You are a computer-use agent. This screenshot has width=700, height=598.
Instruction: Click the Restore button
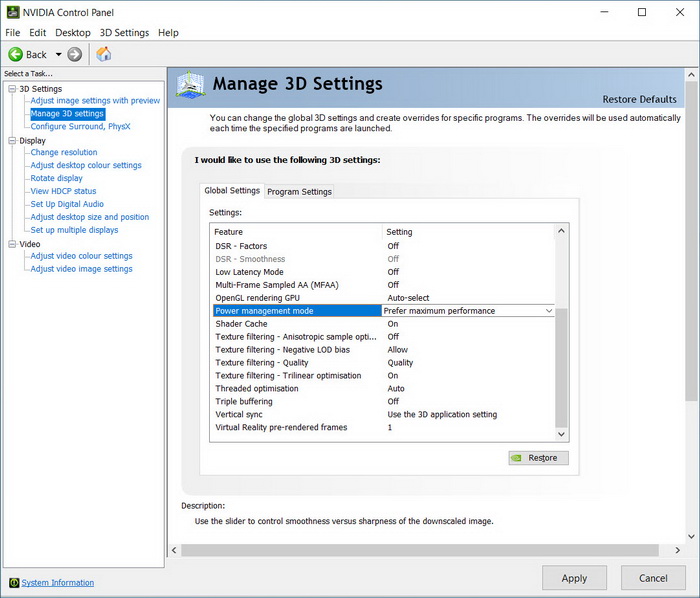tap(538, 458)
